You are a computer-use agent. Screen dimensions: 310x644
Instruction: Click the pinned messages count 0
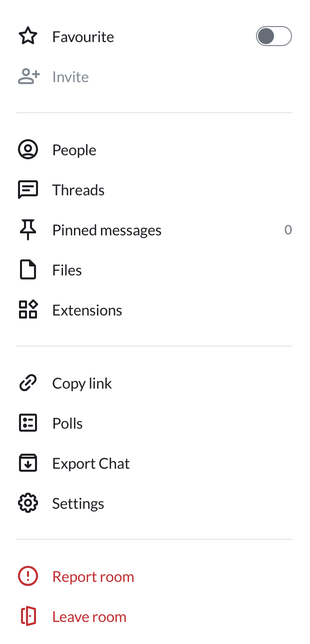click(288, 230)
